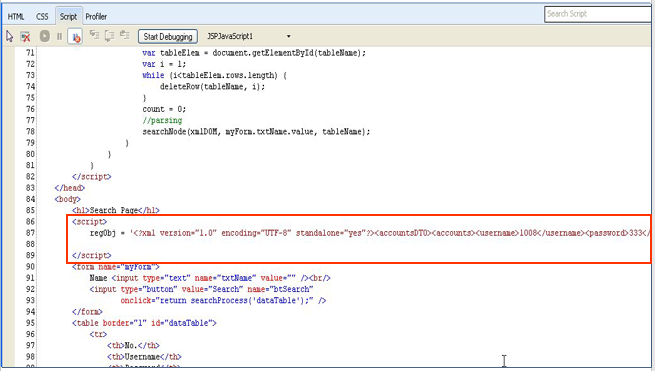Image resolution: width=655 pixels, height=371 pixels.
Task: Click the 'onclick="return searchProcess' line
Action: pyautogui.click(x=223, y=300)
